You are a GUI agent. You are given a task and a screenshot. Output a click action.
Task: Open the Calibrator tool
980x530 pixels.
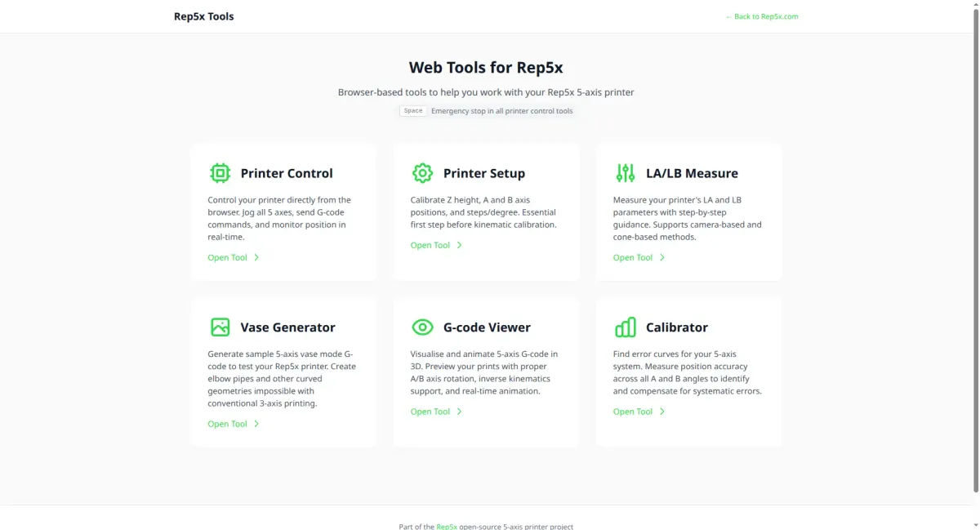[633, 412]
